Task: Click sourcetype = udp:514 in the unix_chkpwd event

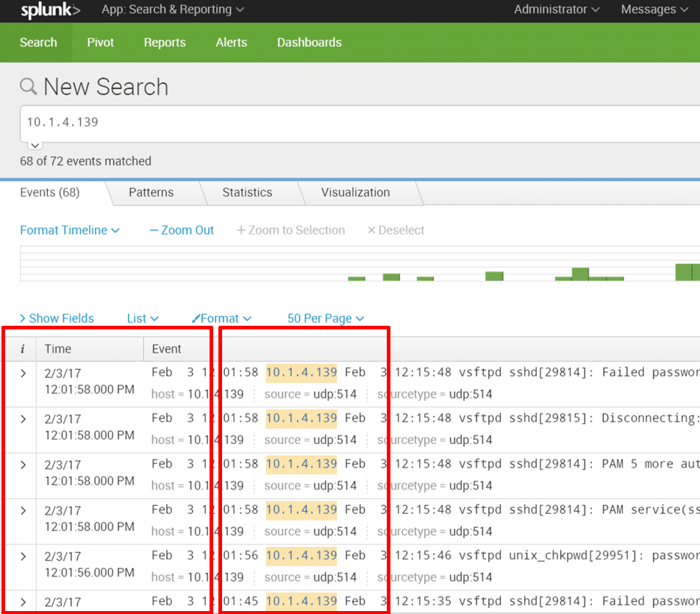Action: pos(435,577)
